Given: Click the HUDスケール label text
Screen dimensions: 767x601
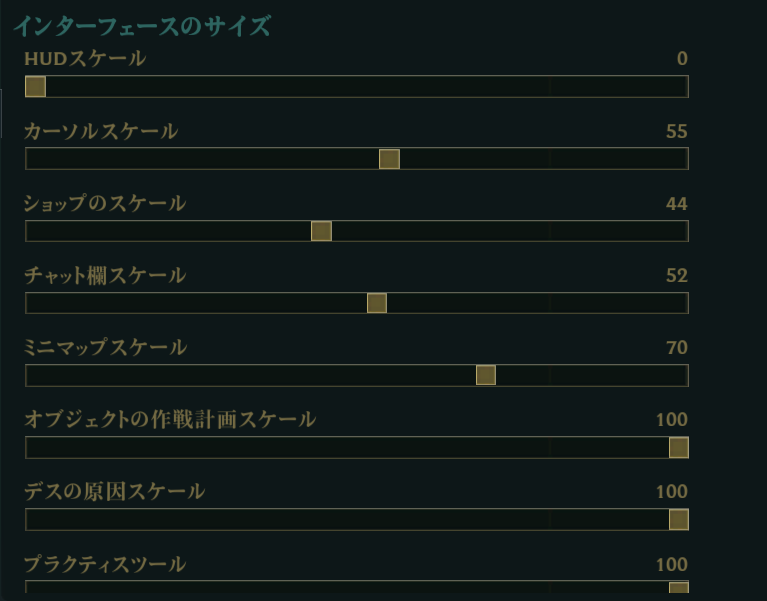Looking at the screenshot, I should pyautogui.click(x=85, y=59).
